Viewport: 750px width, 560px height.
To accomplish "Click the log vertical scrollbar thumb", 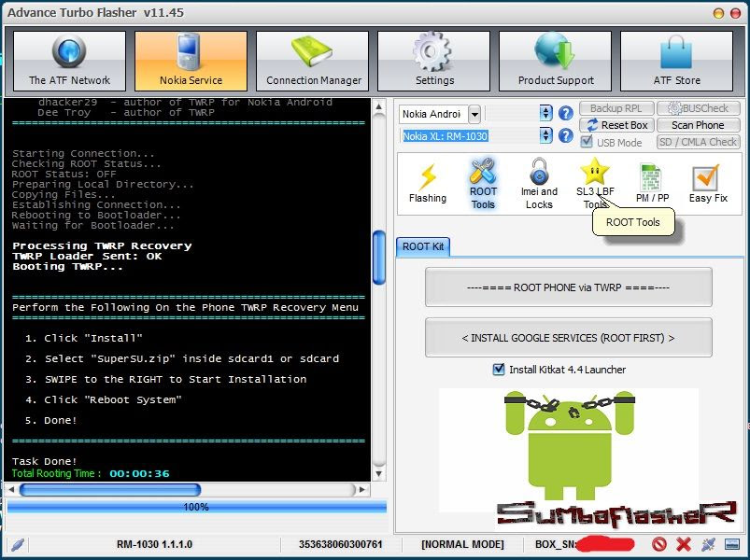I will tap(379, 258).
